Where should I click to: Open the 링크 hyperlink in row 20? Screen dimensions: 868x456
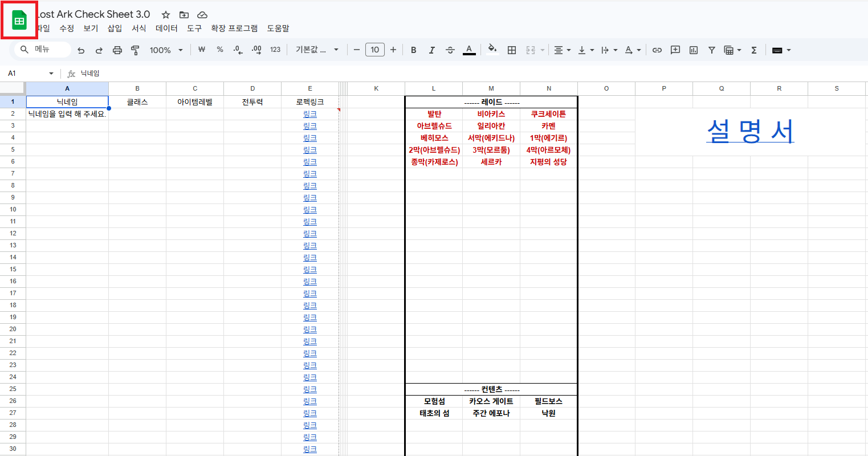pyautogui.click(x=310, y=329)
